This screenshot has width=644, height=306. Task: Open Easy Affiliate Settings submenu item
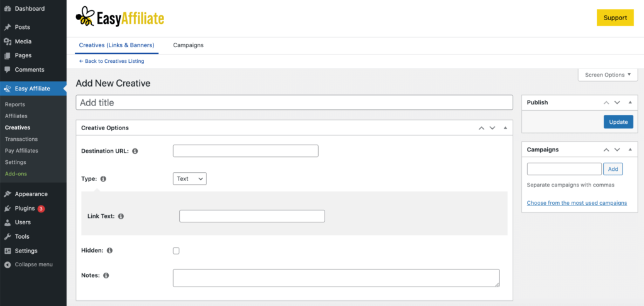15,162
